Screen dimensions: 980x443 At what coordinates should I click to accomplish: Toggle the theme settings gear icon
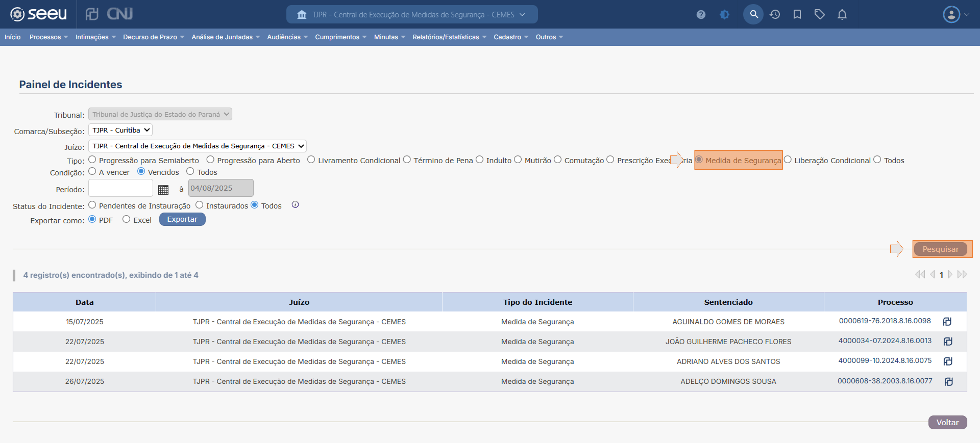tap(724, 14)
